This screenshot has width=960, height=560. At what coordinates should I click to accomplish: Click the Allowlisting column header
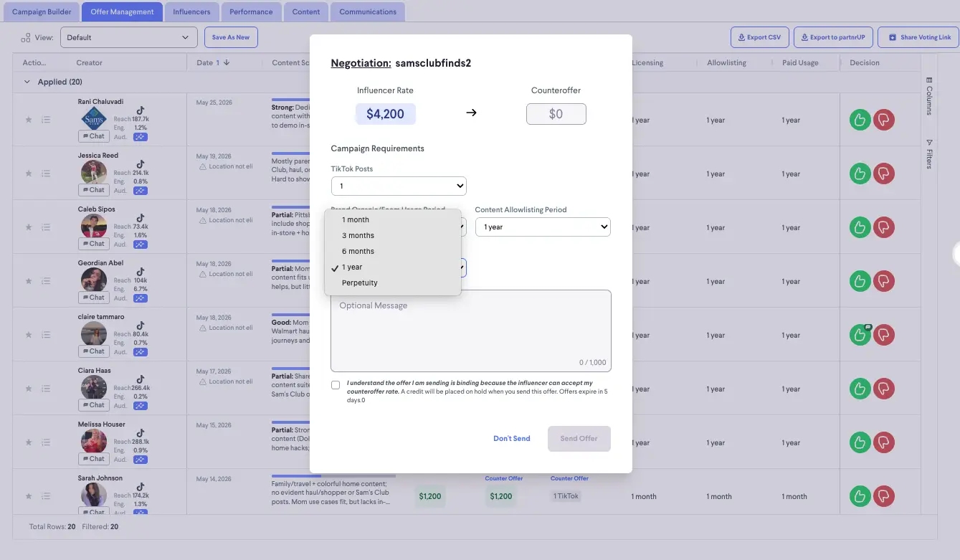pos(726,62)
